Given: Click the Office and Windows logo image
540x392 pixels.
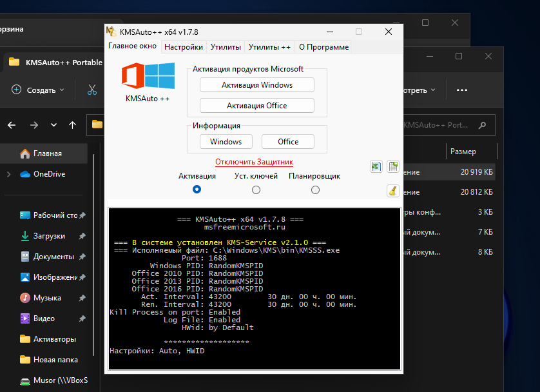Looking at the screenshot, I should pyautogui.click(x=148, y=76).
